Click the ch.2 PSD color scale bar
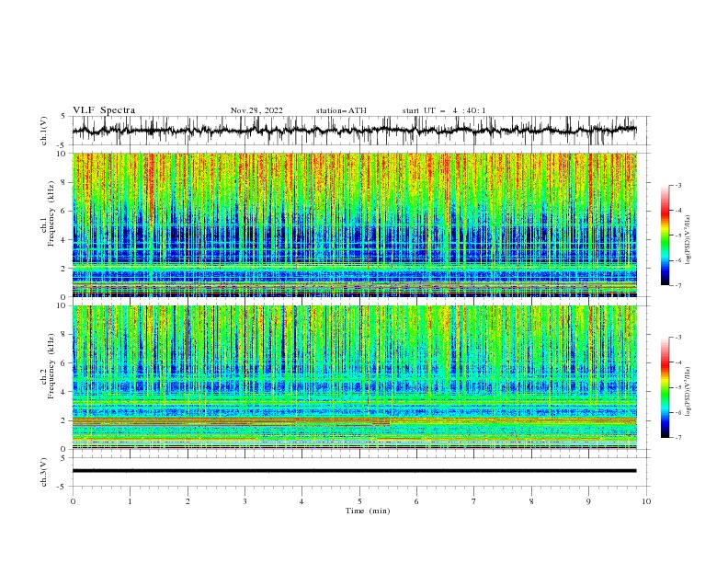The height and width of the screenshot is (563, 728). 665,387
